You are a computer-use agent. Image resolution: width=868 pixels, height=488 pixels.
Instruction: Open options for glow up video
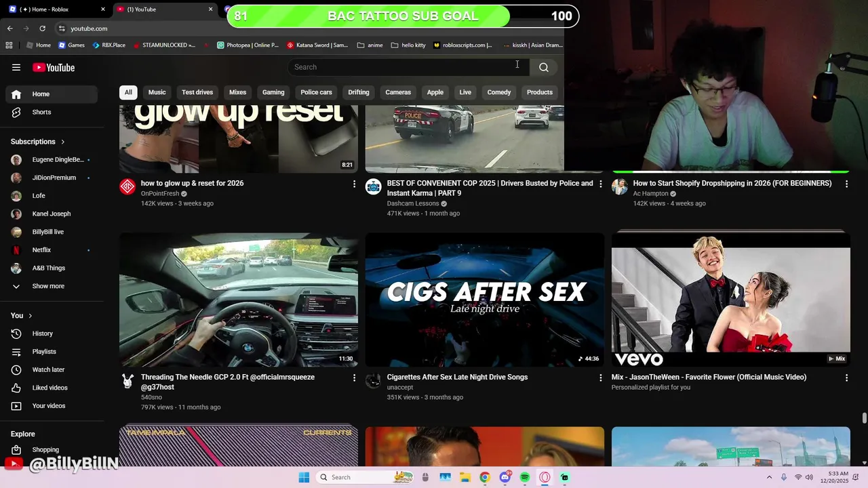click(x=354, y=184)
